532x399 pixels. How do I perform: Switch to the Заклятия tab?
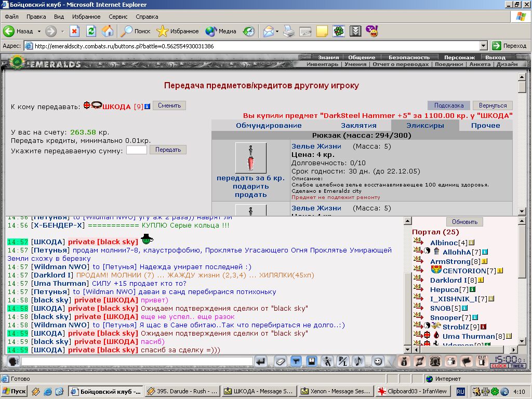coord(358,126)
